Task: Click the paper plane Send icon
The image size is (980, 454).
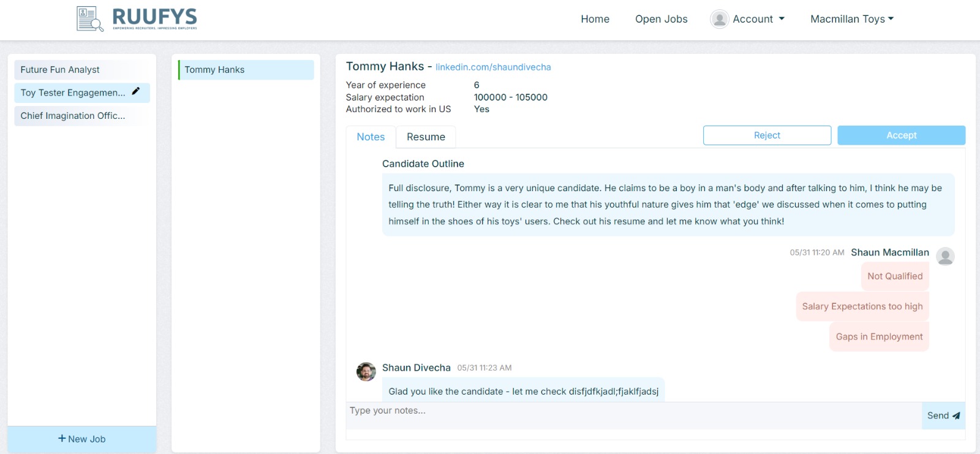Action: [956, 415]
